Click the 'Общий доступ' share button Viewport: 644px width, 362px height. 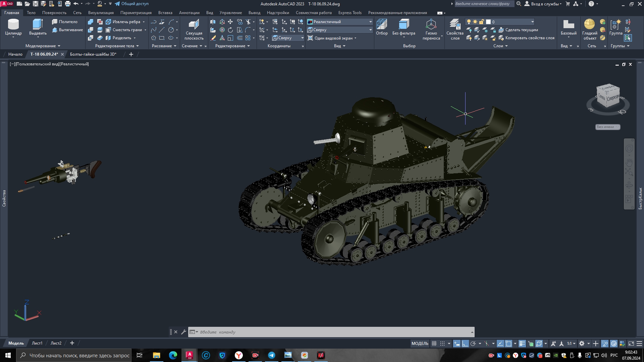click(x=131, y=4)
